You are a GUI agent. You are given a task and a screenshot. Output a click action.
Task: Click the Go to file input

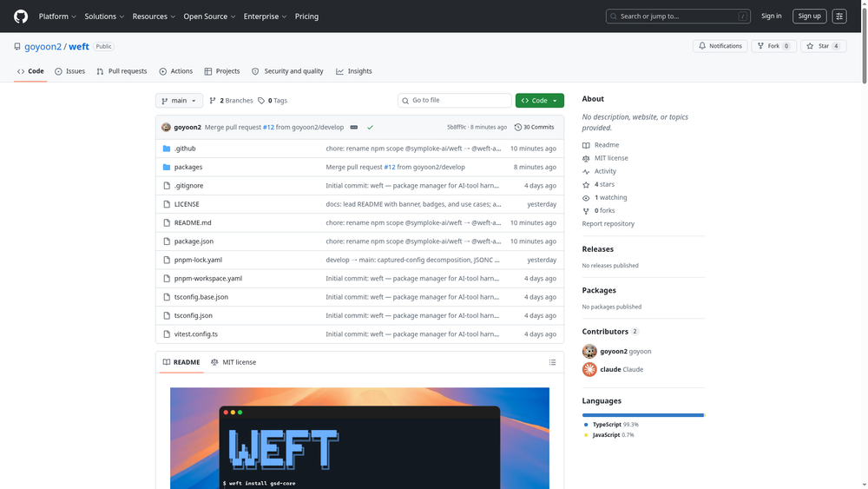click(x=455, y=100)
